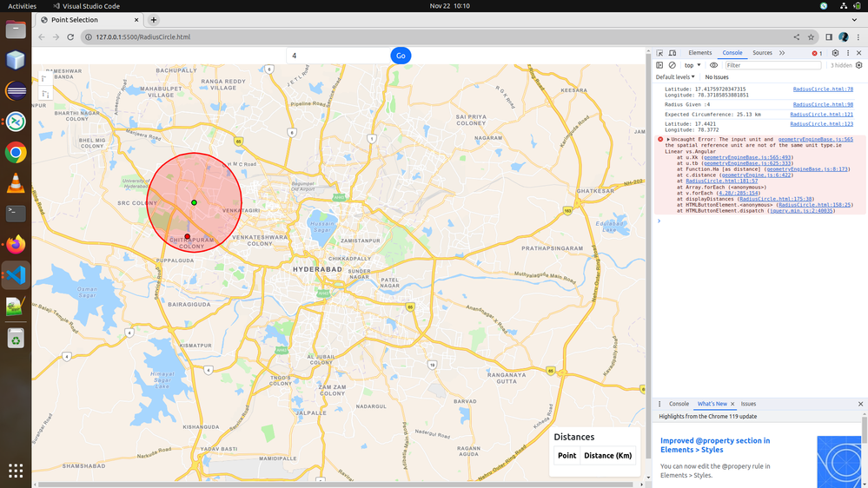The height and width of the screenshot is (488, 868).
Task: Open the Chrome profile avatar
Action: pos(843,37)
